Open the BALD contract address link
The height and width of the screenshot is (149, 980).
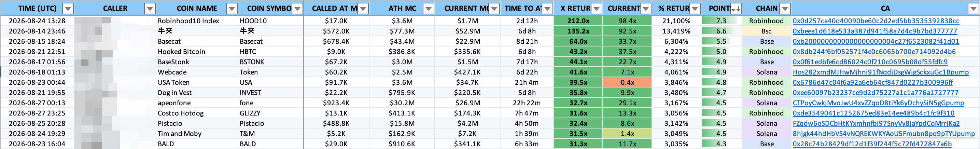(872, 145)
